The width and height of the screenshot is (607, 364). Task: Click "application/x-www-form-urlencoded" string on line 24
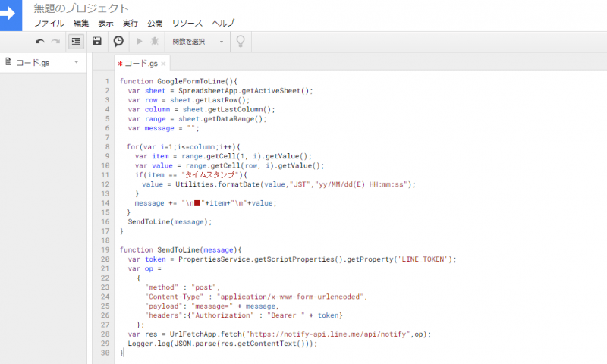coord(291,297)
